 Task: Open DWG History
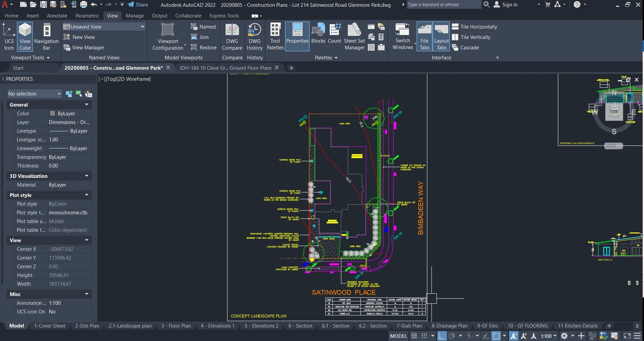tap(254, 37)
